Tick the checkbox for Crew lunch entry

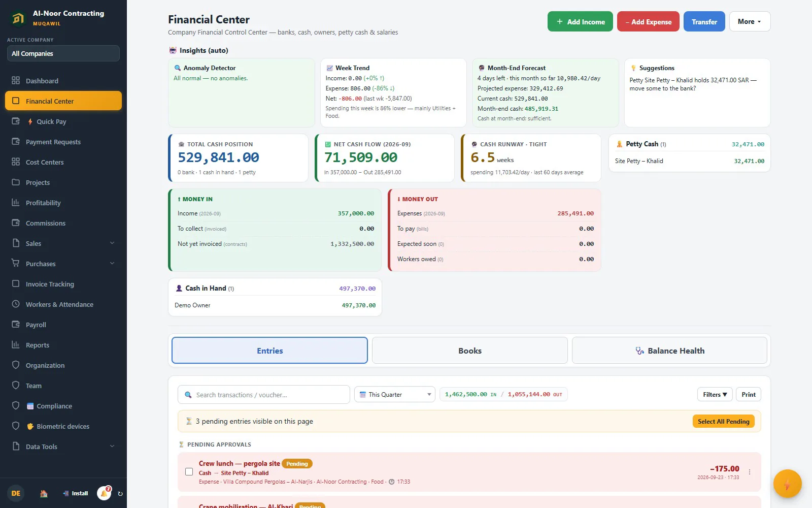(x=189, y=472)
